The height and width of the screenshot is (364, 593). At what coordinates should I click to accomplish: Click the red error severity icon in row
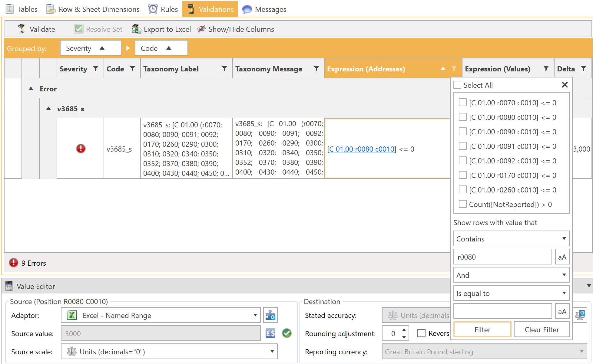click(x=81, y=149)
